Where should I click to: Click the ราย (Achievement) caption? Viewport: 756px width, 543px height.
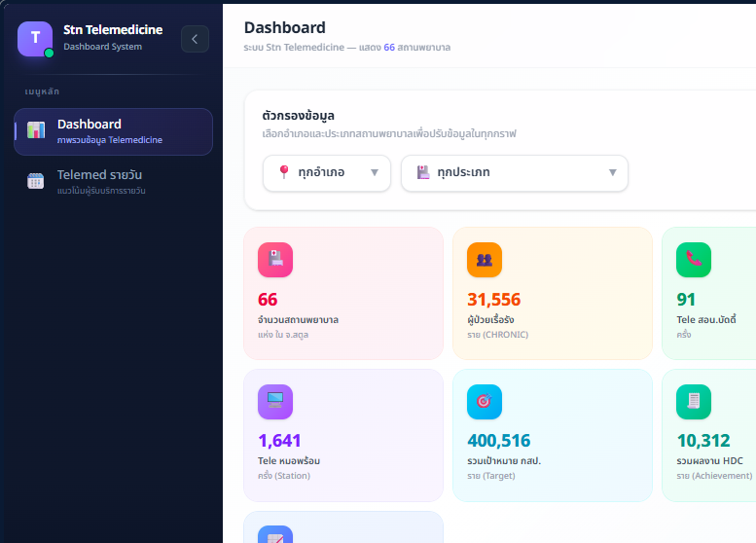coord(714,476)
